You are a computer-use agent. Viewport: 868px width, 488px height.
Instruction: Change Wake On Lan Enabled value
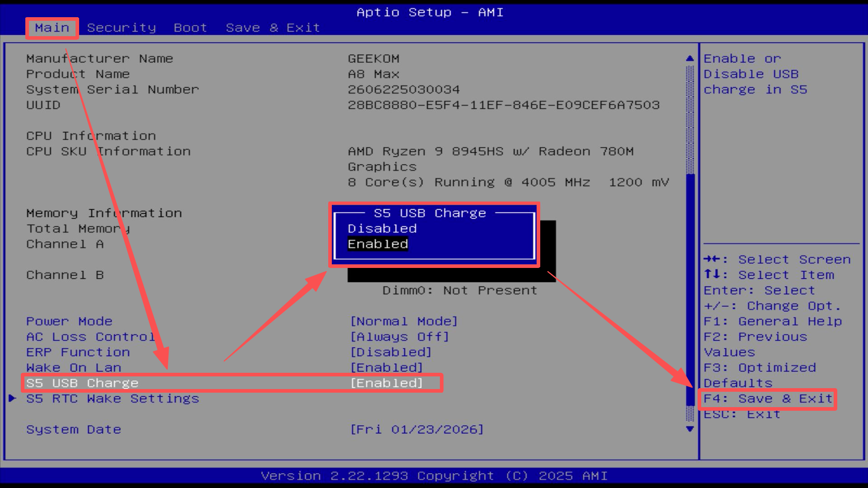[387, 368]
